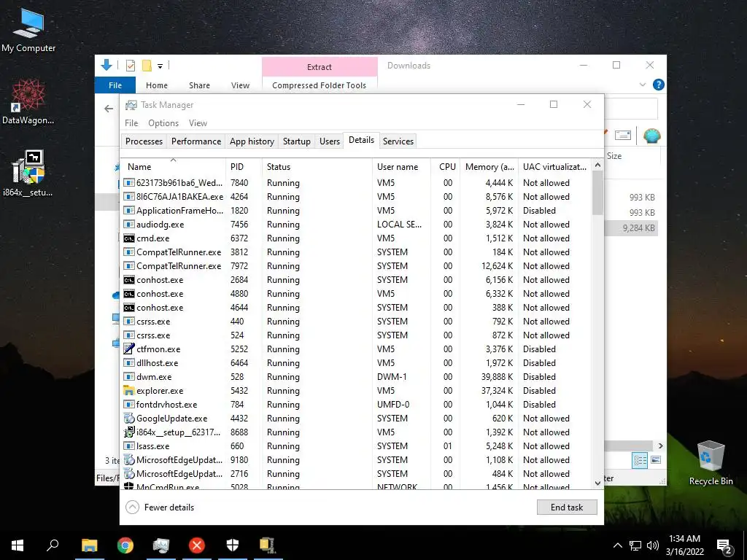Screen dimensions: 747x560
Task: Sort by Memory column header
Action: coord(489,167)
